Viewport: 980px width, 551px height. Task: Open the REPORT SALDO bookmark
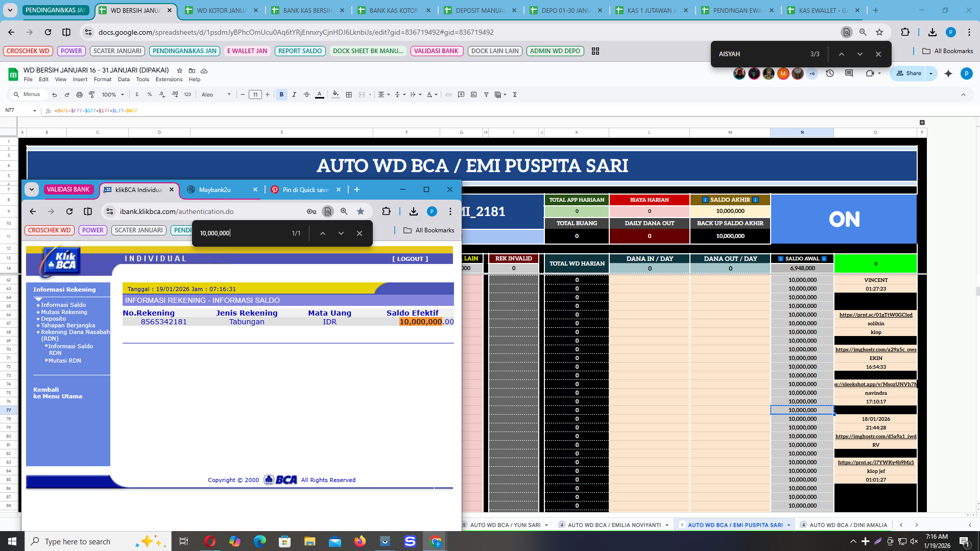(x=300, y=51)
